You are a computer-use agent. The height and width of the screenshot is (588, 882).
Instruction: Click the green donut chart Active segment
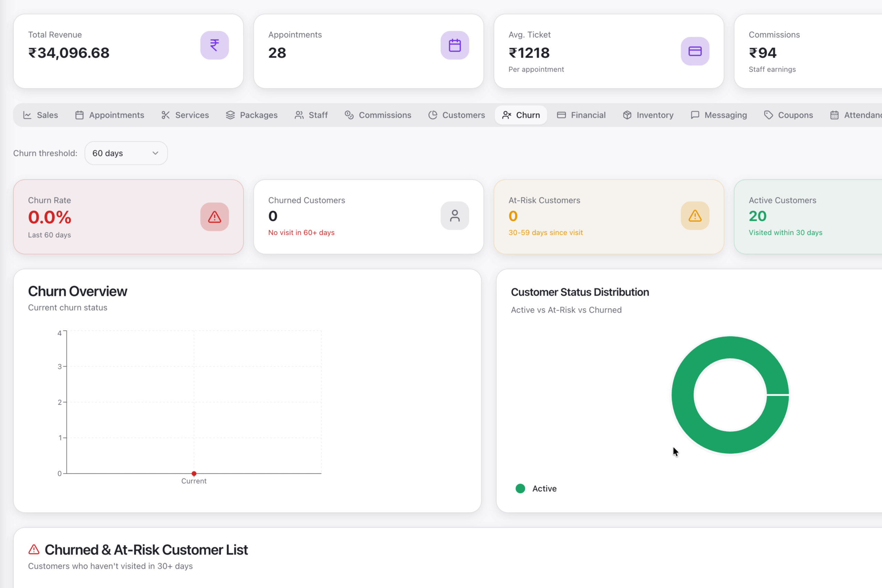click(683, 394)
